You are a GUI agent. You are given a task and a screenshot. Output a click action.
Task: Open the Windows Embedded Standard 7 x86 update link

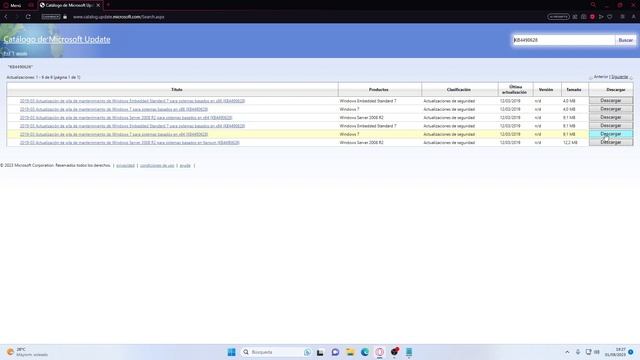[132, 101]
